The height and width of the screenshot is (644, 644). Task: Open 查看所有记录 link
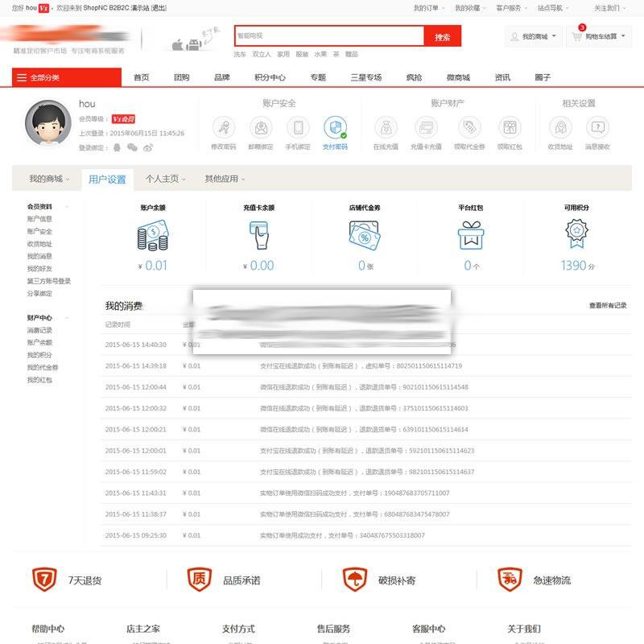pos(607,306)
